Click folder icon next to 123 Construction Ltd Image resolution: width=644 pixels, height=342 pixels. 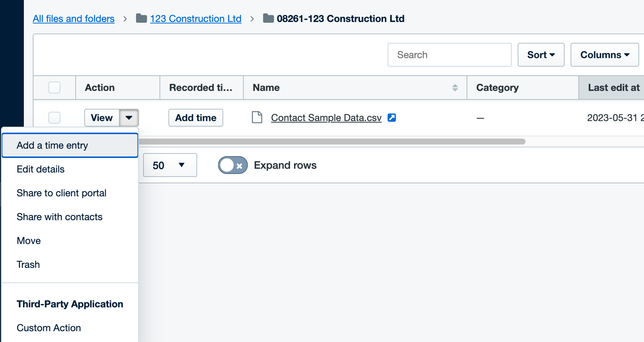(142, 18)
